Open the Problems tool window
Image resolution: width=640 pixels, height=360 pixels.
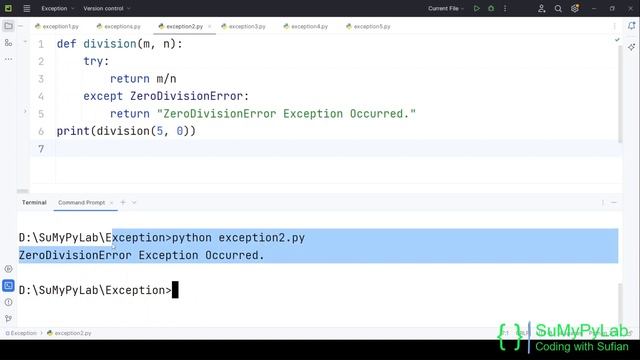[8, 302]
